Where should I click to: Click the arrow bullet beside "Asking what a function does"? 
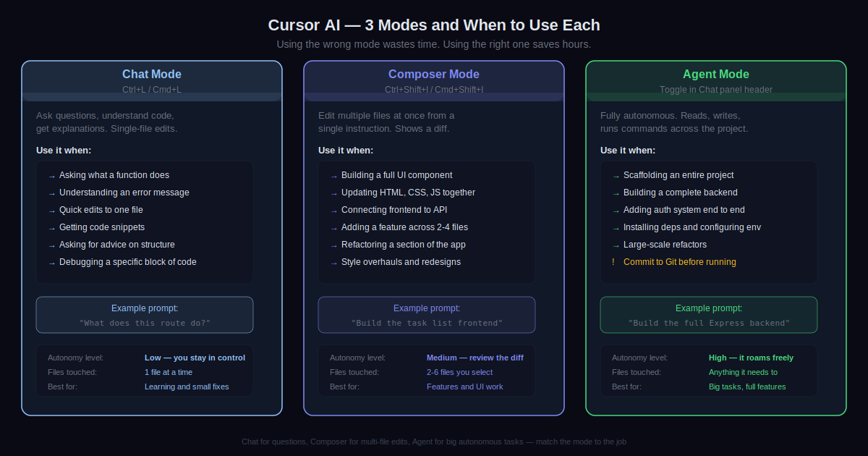(x=51, y=176)
